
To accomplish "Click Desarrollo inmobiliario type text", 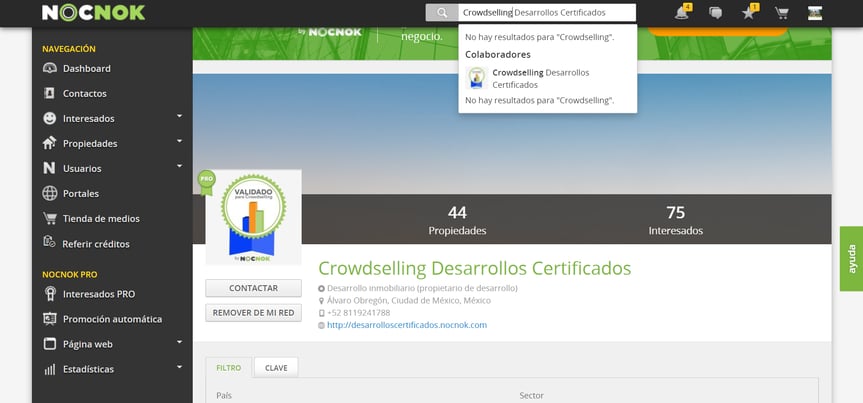I will click(422, 288).
